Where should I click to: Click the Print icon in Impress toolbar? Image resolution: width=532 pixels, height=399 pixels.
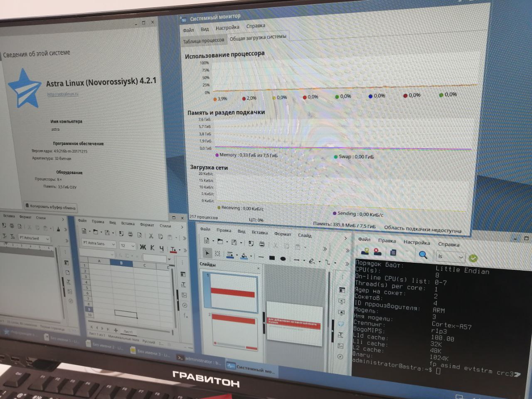[x=262, y=244]
